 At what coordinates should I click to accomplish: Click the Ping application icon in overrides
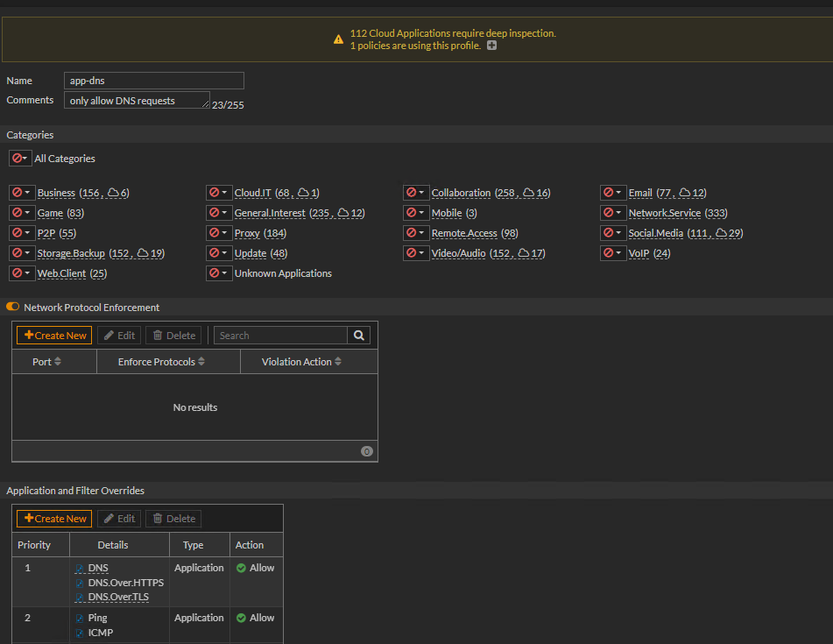pyautogui.click(x=81, y=619)
